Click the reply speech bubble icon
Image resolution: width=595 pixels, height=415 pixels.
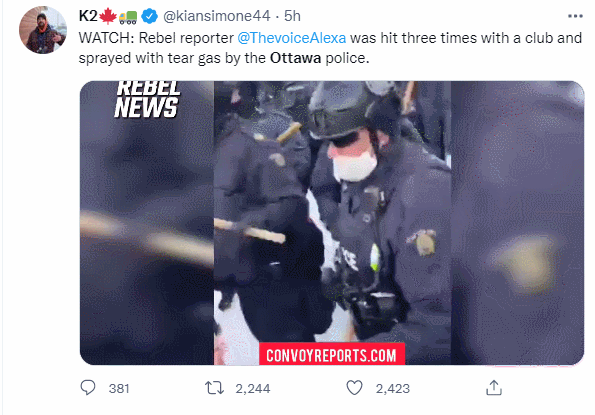pyautogui.click(x=88, y=388)
